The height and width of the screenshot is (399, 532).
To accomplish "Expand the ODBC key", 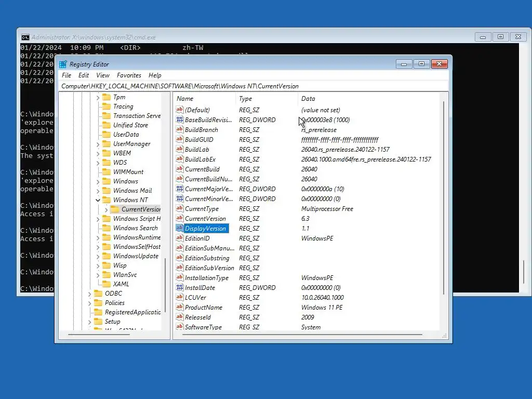I will [x=89, y=294].
